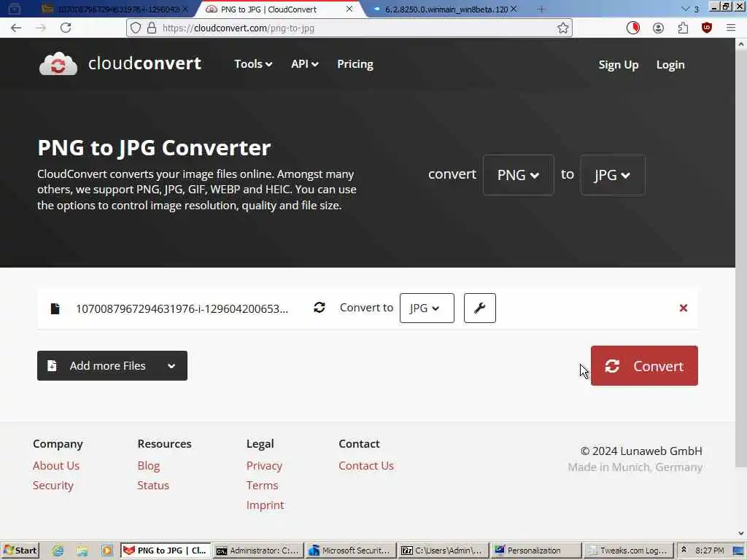747x560 pixels.
Task: Launch Windows Media Player taskbar icon
Action: [107, 551]
